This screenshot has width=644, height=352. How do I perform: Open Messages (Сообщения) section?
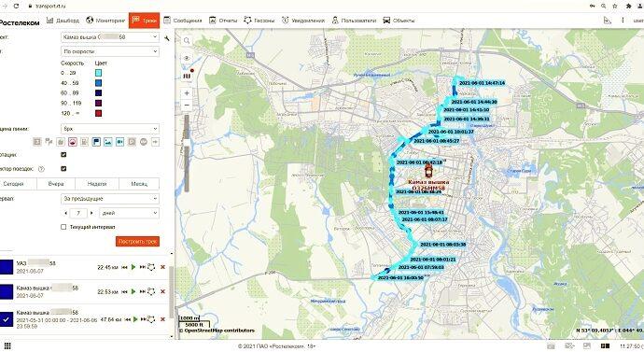[182, 21]
